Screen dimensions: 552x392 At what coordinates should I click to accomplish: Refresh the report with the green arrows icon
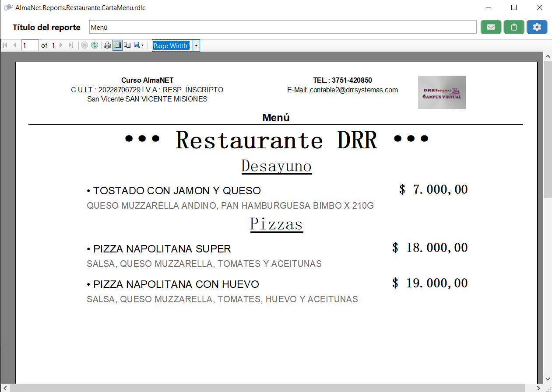[x=95, y=45]
